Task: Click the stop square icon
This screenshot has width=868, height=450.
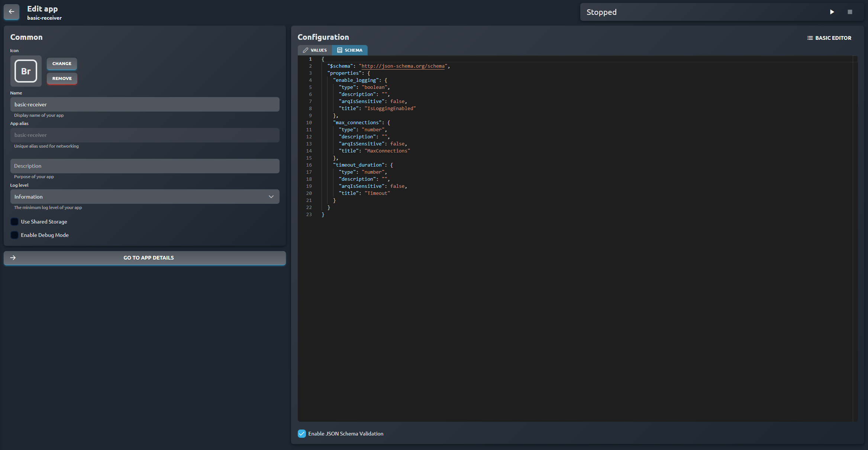Action: (x=850, y=12)
